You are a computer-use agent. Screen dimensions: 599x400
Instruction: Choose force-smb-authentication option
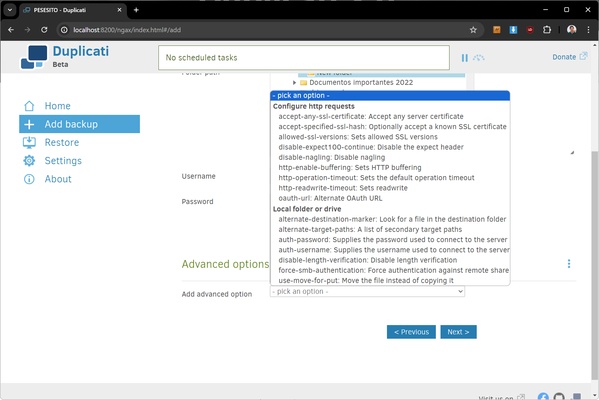(x=393, y=270)
